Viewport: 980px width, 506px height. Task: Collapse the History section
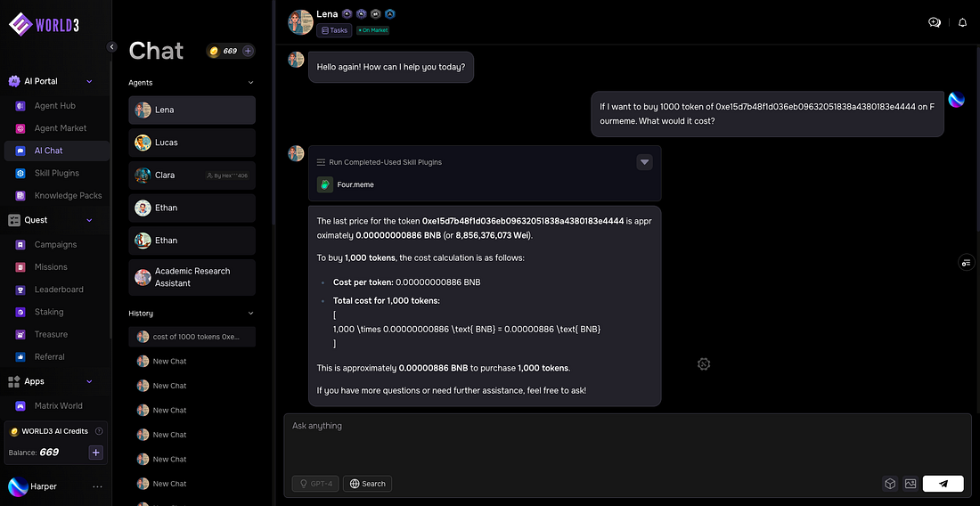coord(250,314)
